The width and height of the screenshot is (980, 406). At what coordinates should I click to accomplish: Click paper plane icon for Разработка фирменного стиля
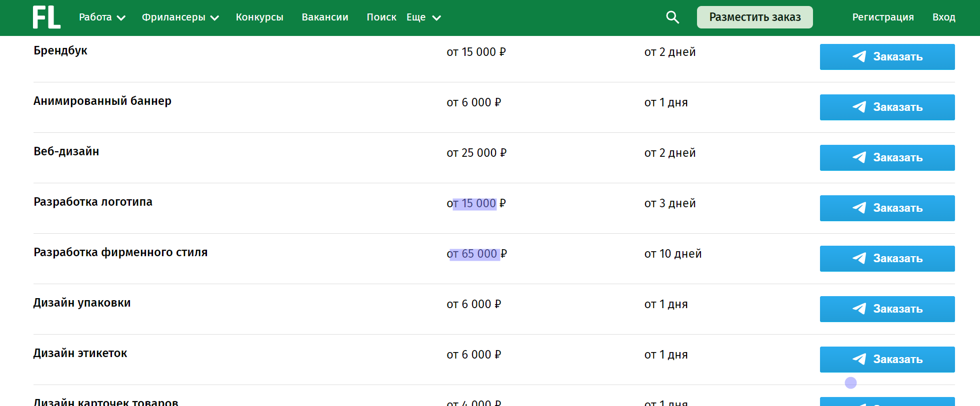tap(859, 258)
